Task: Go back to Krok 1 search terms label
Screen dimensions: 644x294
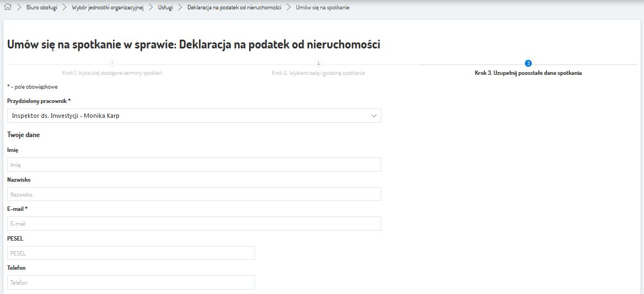Action: pos(112,73)
